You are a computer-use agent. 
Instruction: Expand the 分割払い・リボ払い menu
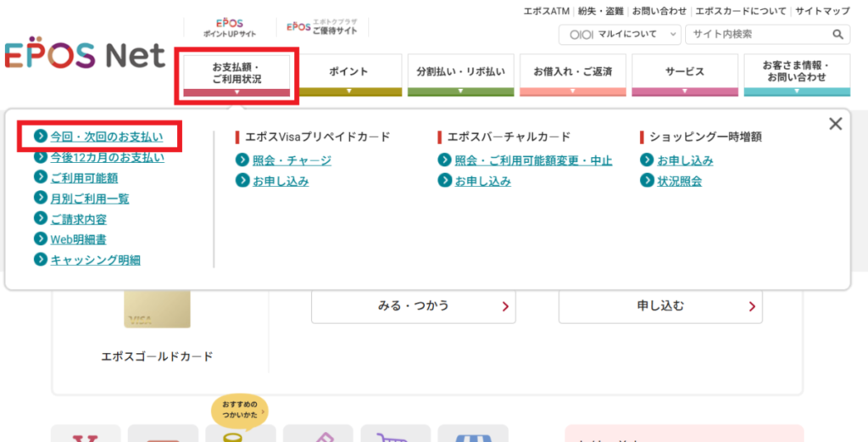pos(460,76)
